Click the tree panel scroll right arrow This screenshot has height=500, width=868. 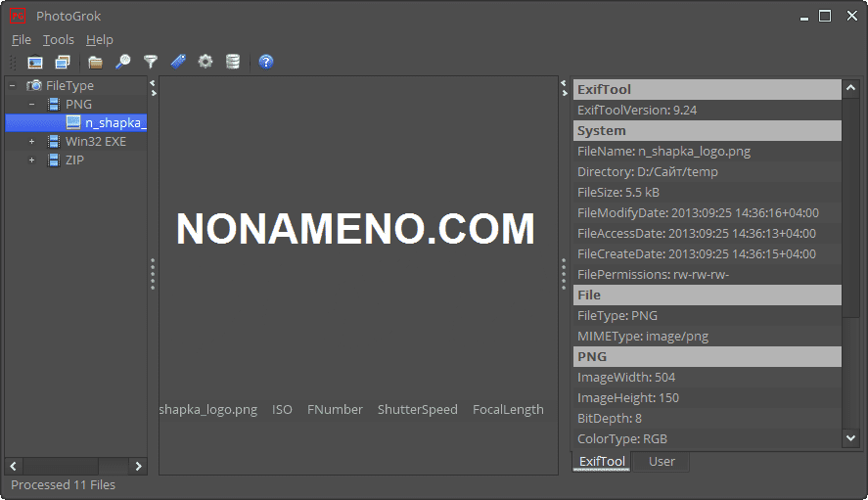tap(138, 467)
